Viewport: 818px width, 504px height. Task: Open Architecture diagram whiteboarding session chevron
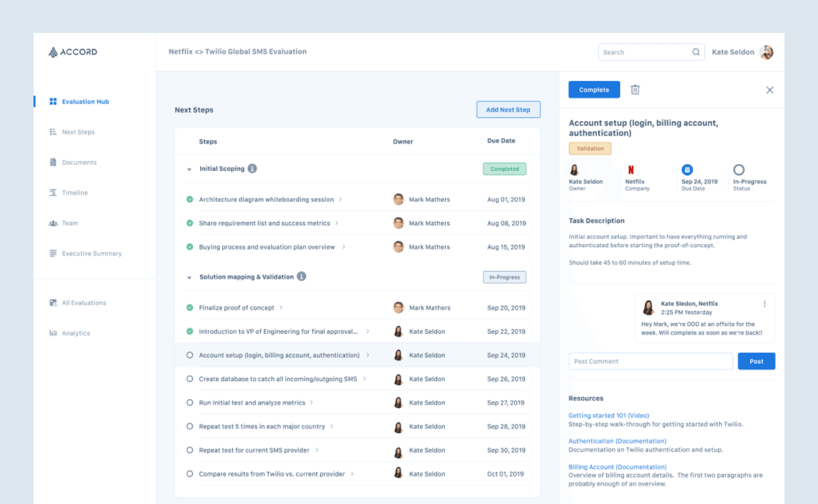340,199
